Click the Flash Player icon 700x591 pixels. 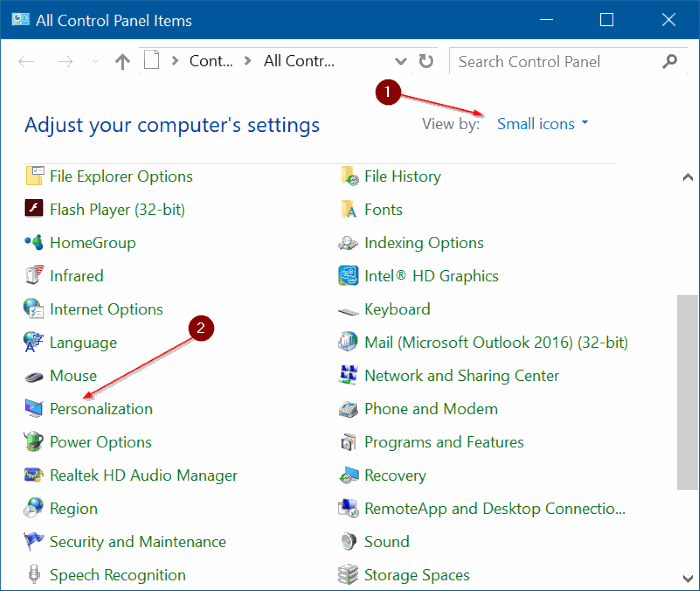coord(34,209)
